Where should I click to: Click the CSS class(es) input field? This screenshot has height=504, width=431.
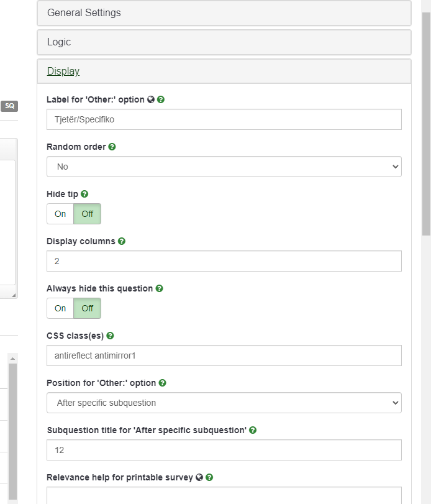tap(224, 355)
